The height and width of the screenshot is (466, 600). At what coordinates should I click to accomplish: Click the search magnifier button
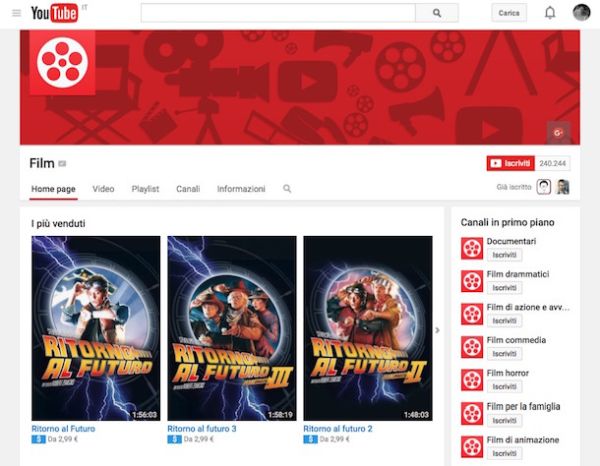(436, 13)
